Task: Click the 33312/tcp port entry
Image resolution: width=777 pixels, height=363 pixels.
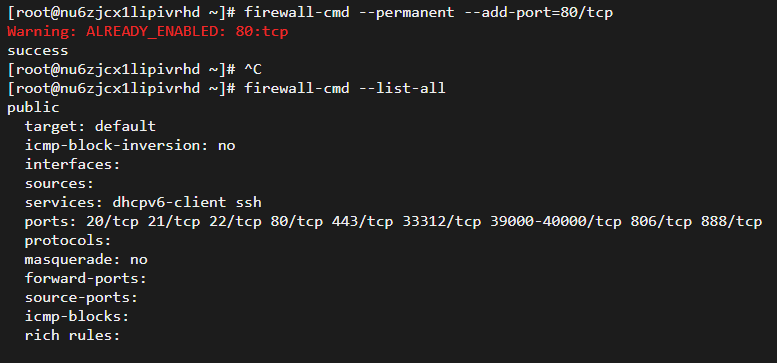Action: [442, 221]
